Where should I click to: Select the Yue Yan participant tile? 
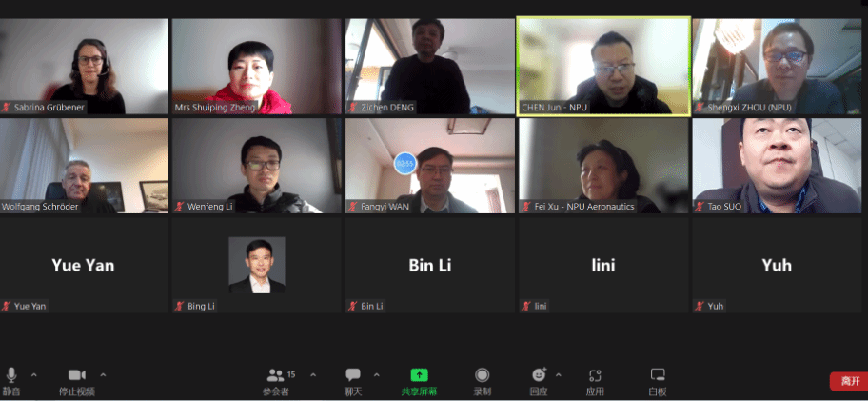point(84,265)
